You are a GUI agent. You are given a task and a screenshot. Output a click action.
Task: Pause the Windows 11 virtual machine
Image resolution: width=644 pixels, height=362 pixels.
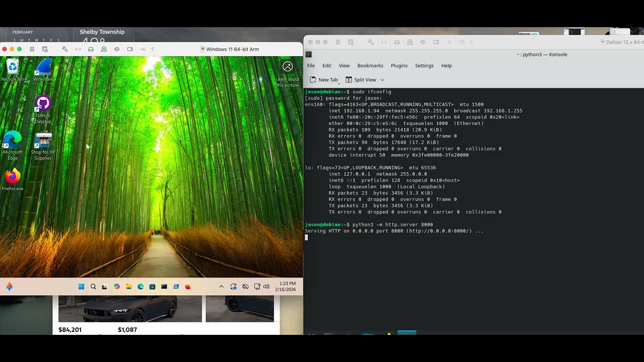[32, 49]
